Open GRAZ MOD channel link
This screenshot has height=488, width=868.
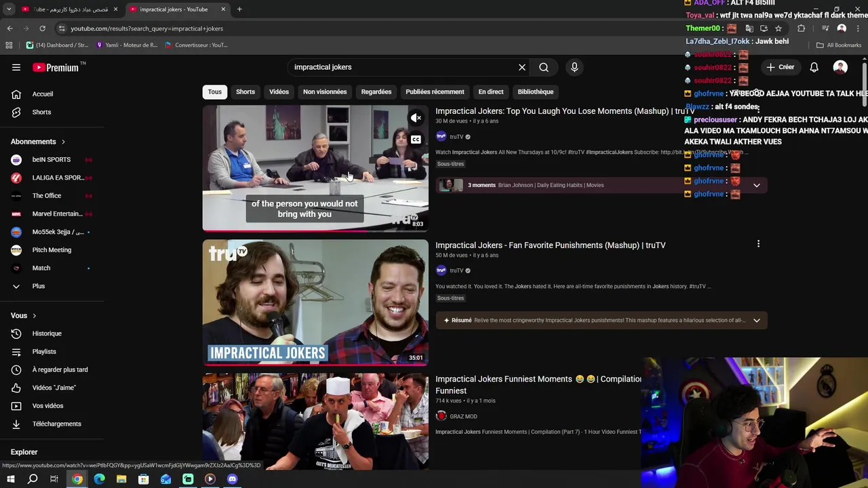tap(463, 416)
